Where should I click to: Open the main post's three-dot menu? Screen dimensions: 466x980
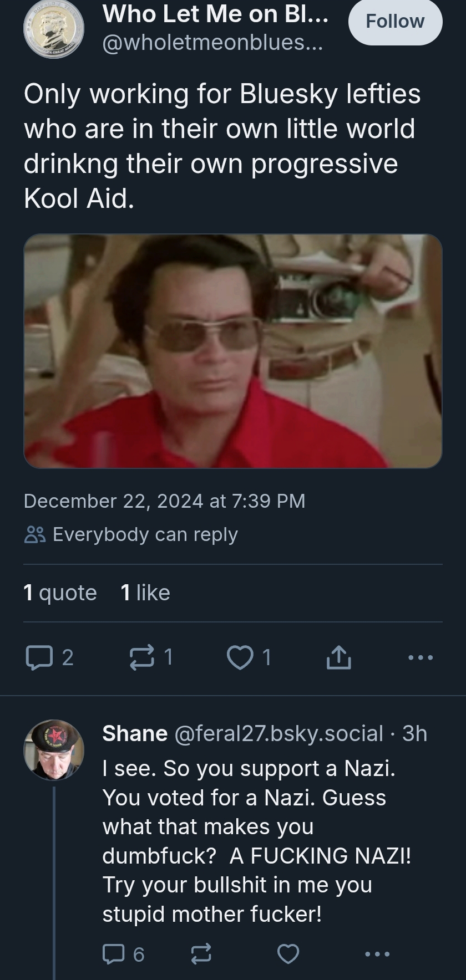click(420, 657)
